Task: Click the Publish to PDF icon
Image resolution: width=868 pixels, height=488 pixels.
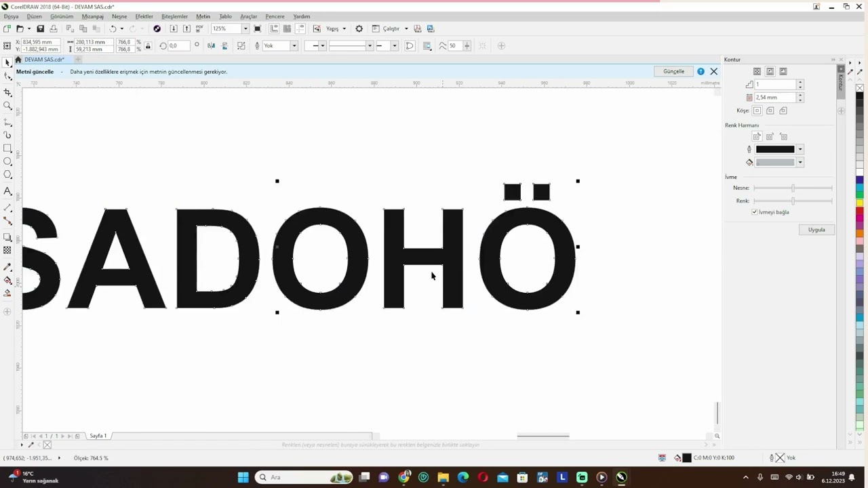Action: [x=199, y=28]
